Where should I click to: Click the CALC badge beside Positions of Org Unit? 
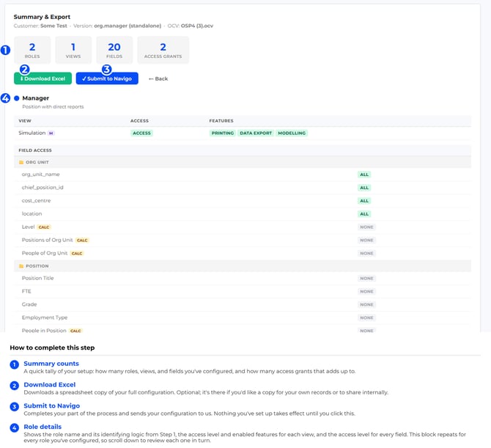pyautogui.click(x=82, y=240)
